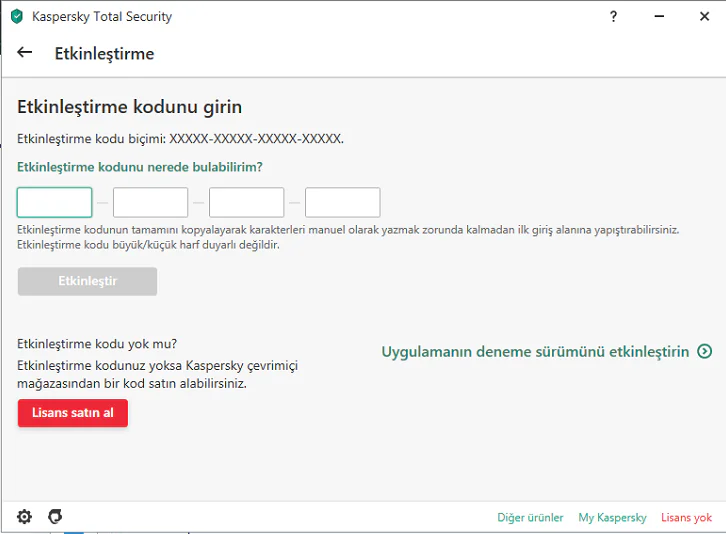The image size is (726, 534).
Task: Click the second activation code field
Action: [x=150, y=202]
